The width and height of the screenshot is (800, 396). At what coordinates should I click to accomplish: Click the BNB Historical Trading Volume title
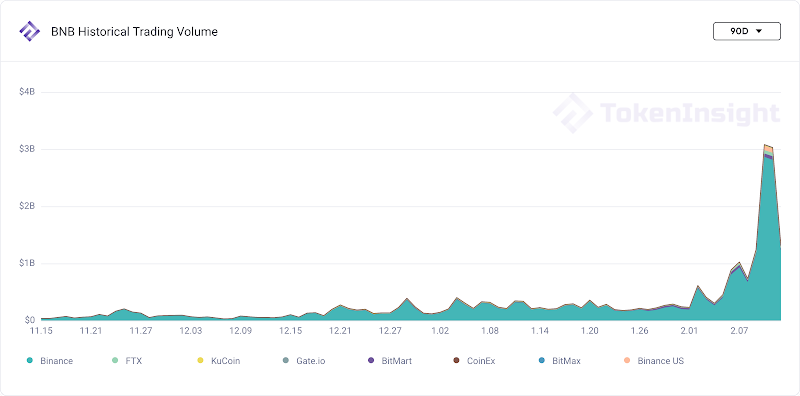134,32
